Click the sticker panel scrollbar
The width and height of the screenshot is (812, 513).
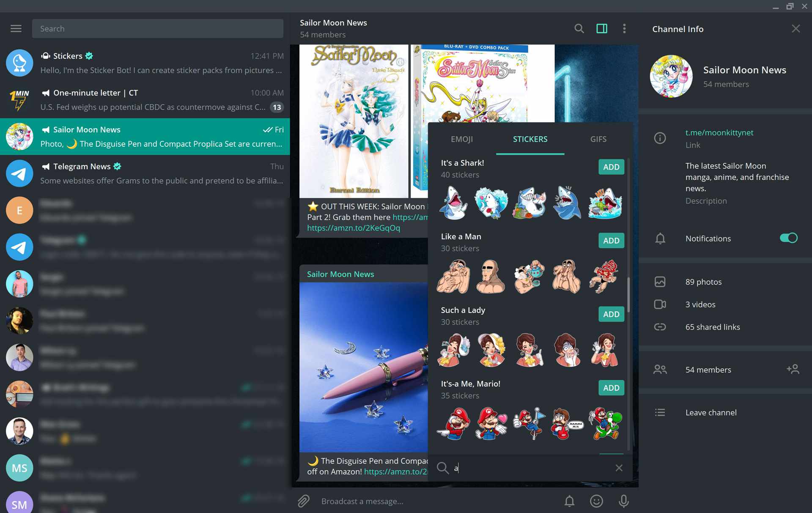[x=628, y=294]
